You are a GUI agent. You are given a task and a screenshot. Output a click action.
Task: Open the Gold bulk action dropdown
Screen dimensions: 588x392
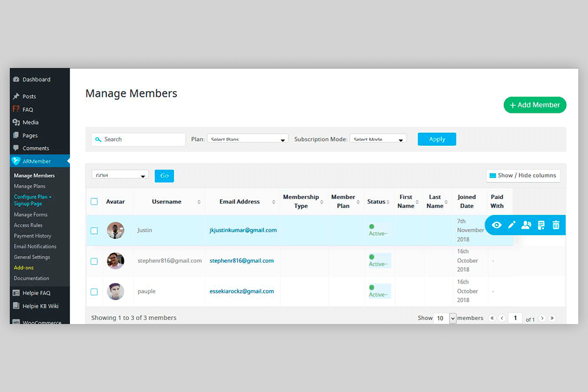coord(120,176)
